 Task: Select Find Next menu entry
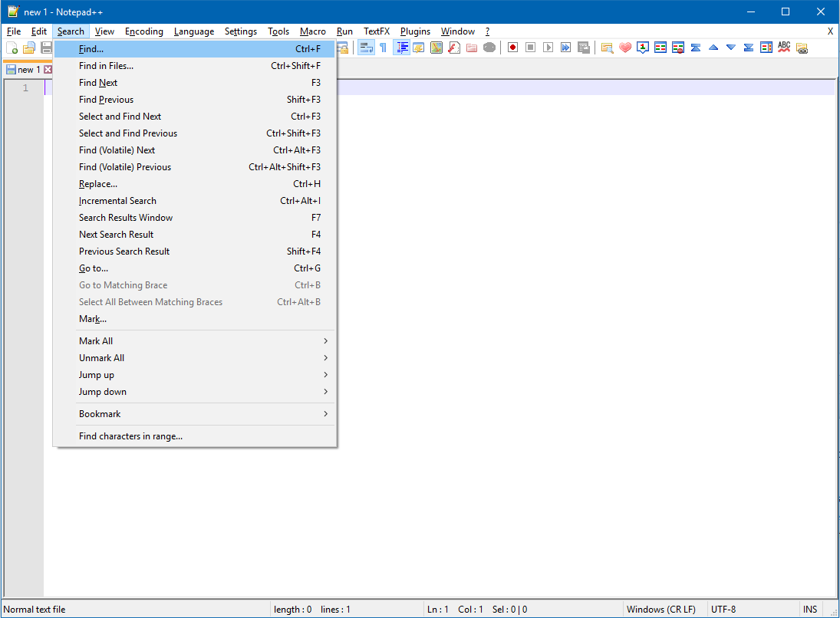(x=194, y=83)
